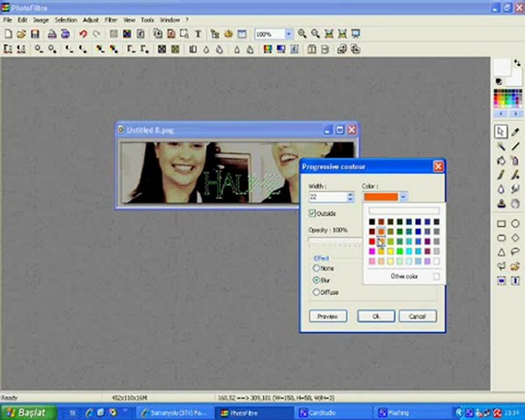Uncheck the Outside checkbox
This screenshot has height=420, width=525.
click(x=313, y=213)
